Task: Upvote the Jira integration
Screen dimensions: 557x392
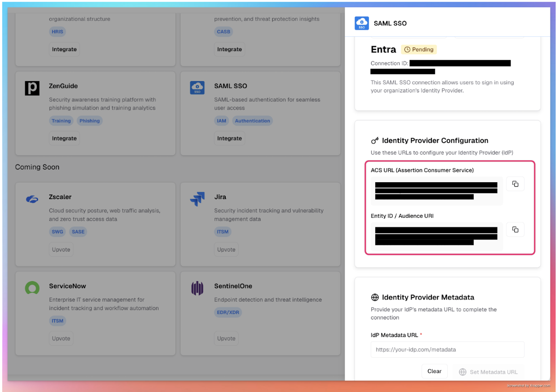Action: pyautogui.click(x=226, y=249)
